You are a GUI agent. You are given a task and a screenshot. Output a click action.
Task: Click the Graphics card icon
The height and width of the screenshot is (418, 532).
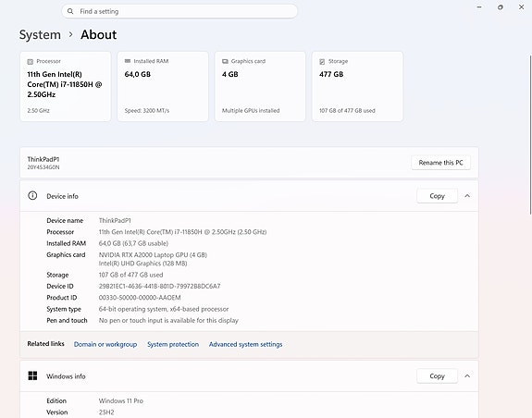225,61
